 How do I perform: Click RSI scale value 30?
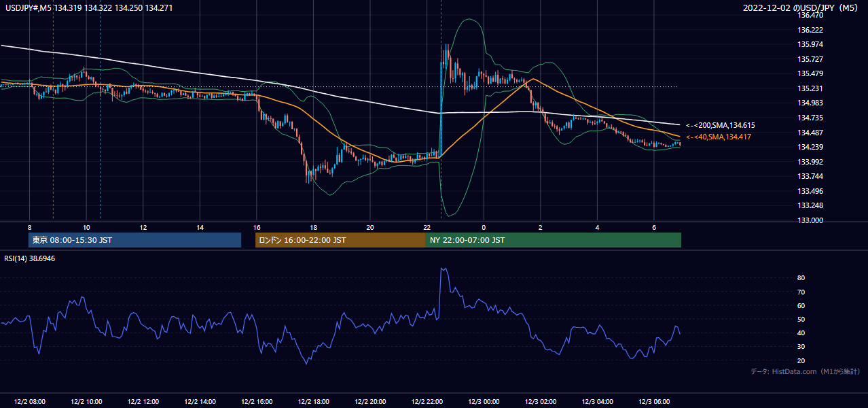[x=801, y=346]
